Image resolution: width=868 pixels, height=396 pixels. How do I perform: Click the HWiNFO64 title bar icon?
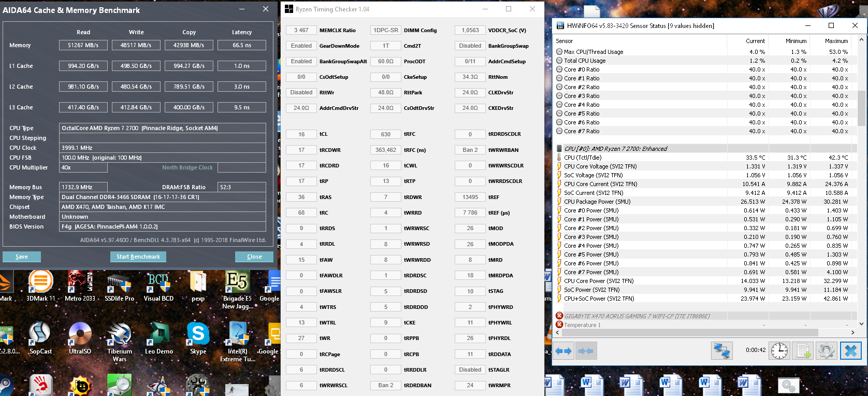[x=560, y=25]
